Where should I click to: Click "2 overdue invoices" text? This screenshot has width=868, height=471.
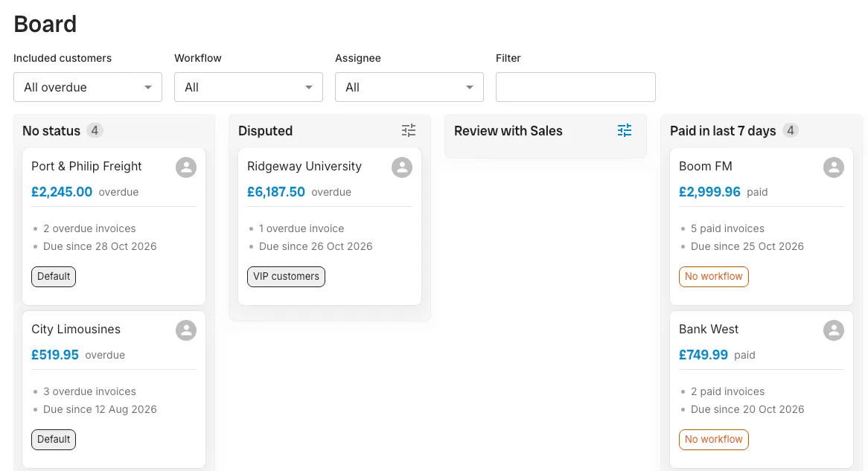tap(89, 228)
